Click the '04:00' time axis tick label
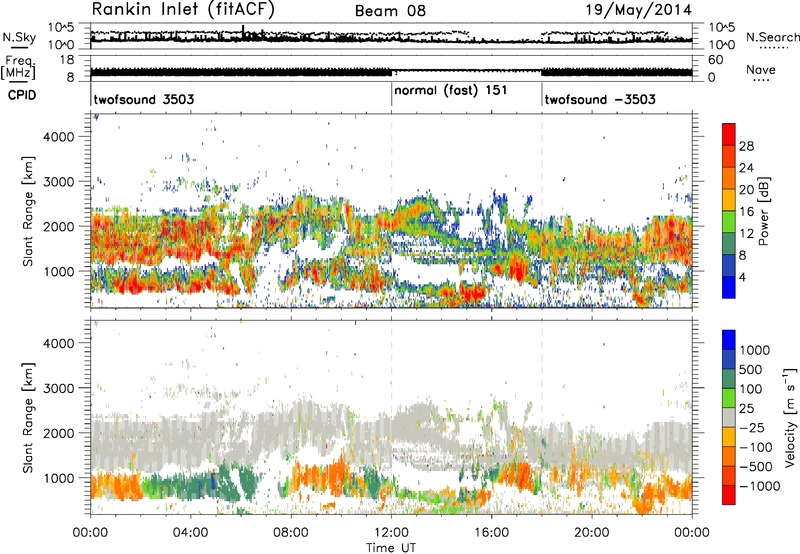The width and height of the screenshot is (800, 554). pyautogui.click(x=191, y=533)
